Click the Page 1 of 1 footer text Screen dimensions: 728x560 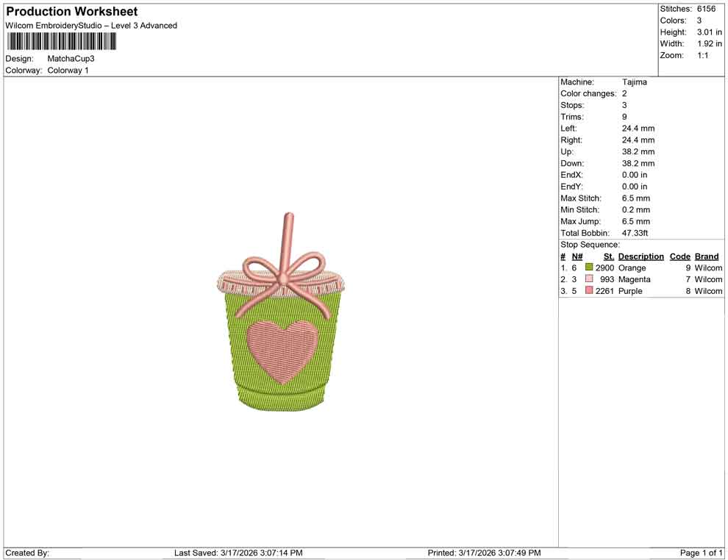click(x=702, y=553)
